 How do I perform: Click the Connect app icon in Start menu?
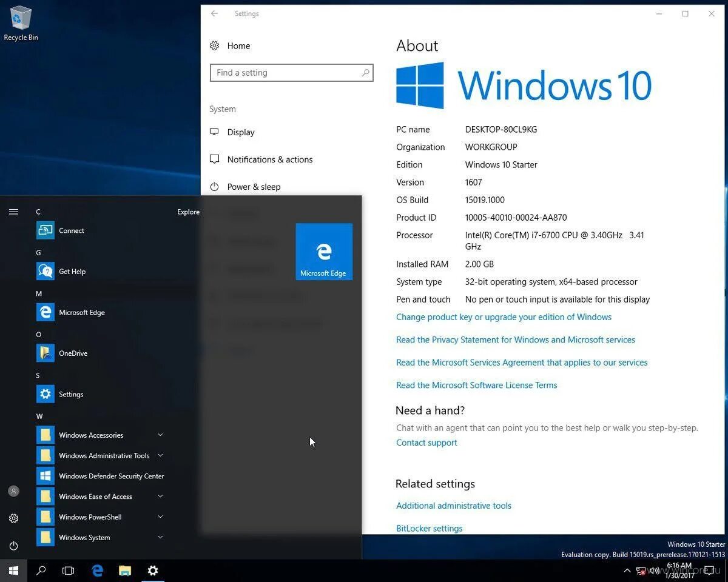(x=45, y=230)
